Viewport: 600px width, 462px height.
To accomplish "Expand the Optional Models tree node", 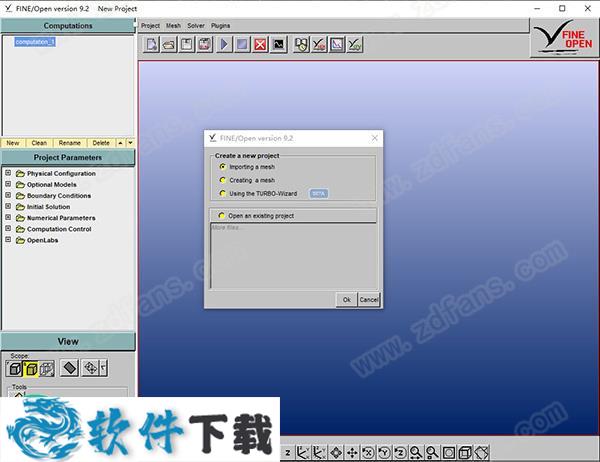I will 8,184.
